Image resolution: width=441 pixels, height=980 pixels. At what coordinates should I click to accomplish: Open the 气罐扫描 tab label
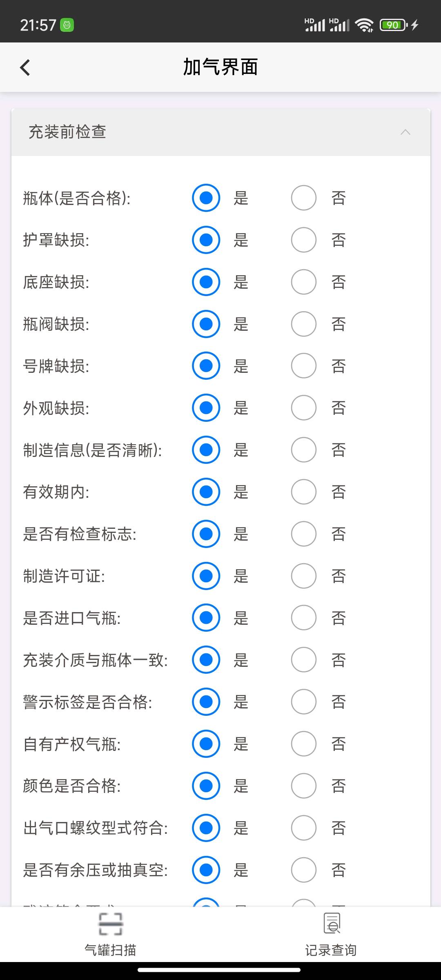coord(110,950)
